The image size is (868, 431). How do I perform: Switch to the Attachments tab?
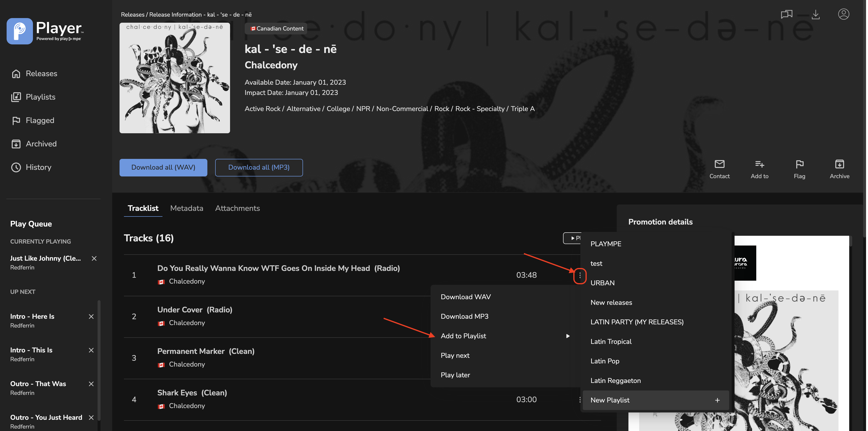238,208
